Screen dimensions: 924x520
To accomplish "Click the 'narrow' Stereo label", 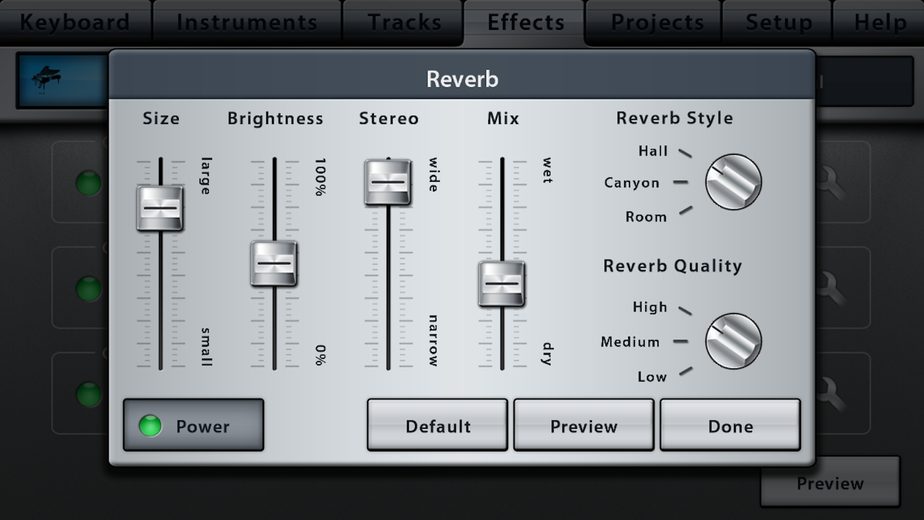I will click(433, 341).
